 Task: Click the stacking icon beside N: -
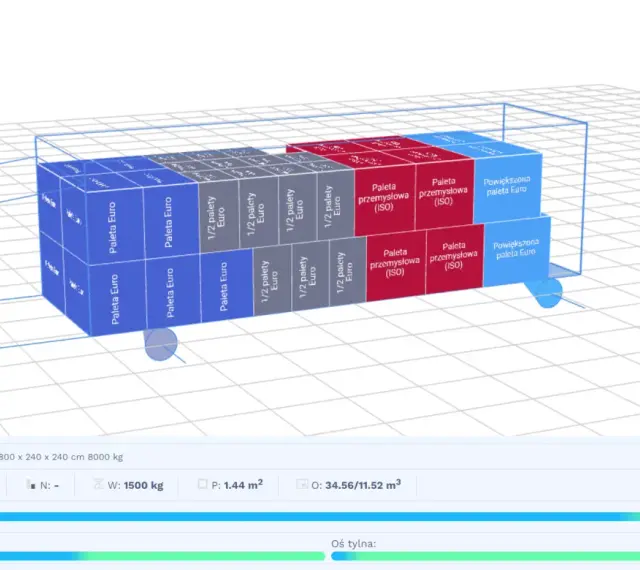[31, 485]
